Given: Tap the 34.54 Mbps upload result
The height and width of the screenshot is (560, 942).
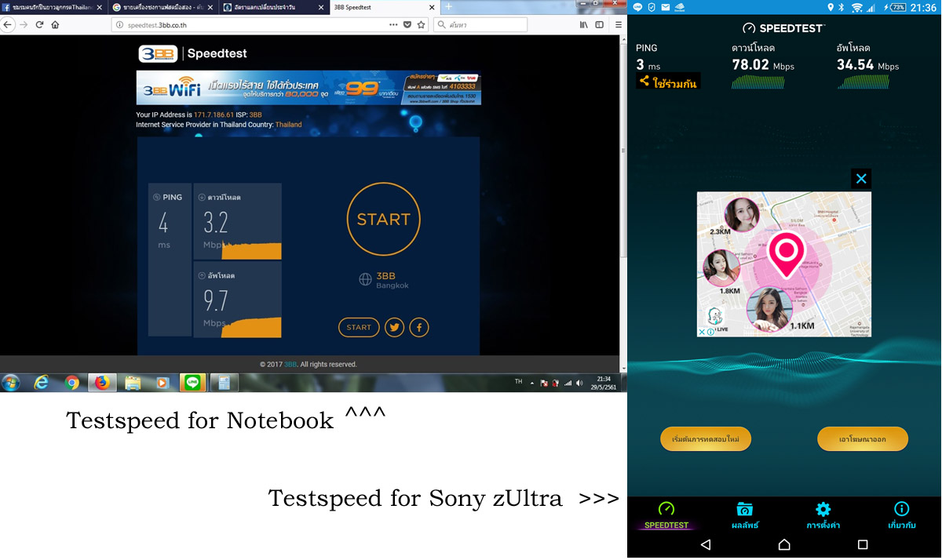Looking at the screenshot, I should pyautogui.click(x=868, y=66).
